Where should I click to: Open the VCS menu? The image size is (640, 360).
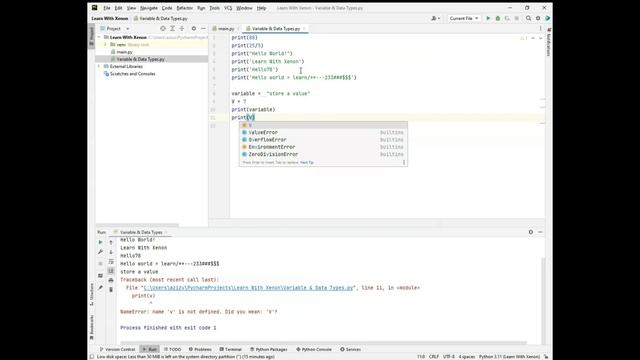(x=228, y=8)
